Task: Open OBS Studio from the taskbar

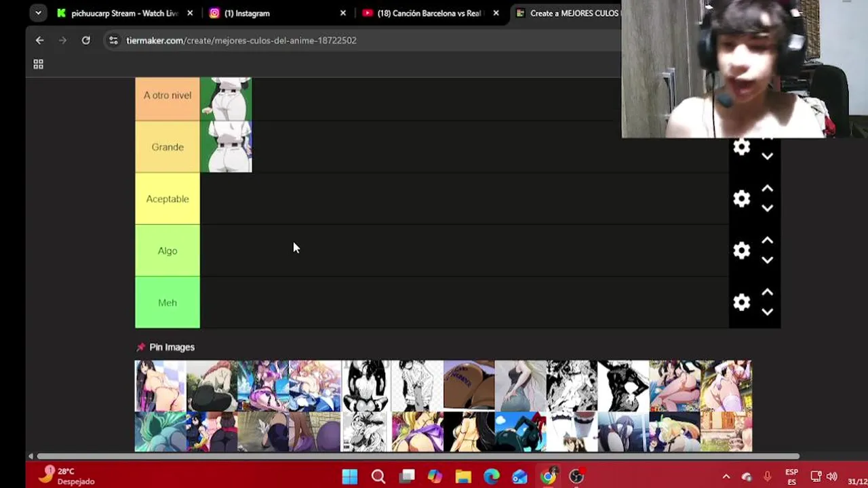Action: tap(576, 476)
